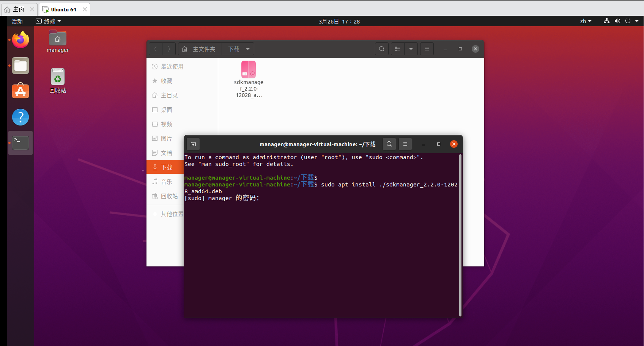Open 文档 in the sidebar
Image resolution: width=644 pixels, height=346 pixels.
point(165,153)
